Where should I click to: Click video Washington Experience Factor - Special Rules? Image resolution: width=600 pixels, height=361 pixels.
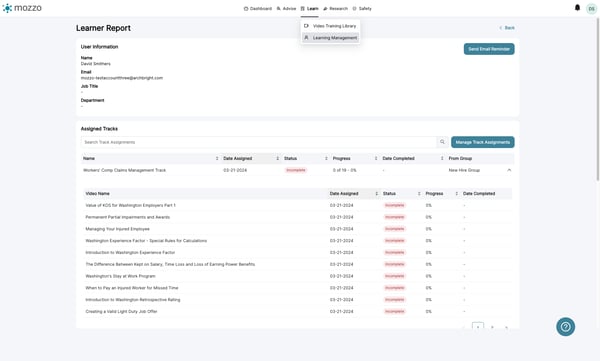coord(146,241)
